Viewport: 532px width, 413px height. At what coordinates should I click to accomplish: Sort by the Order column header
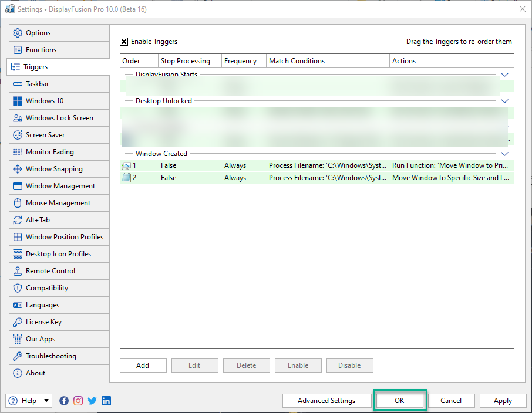(139, 61)
